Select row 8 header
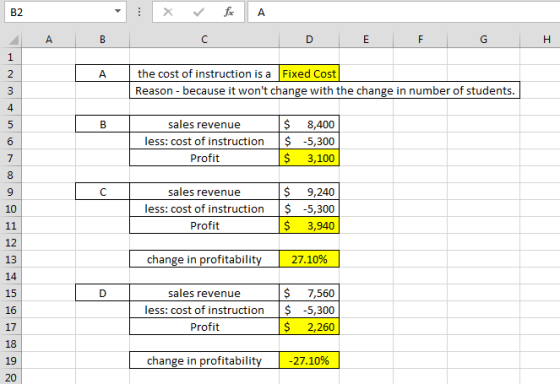 pyautogui.click(x=10, y=175)
